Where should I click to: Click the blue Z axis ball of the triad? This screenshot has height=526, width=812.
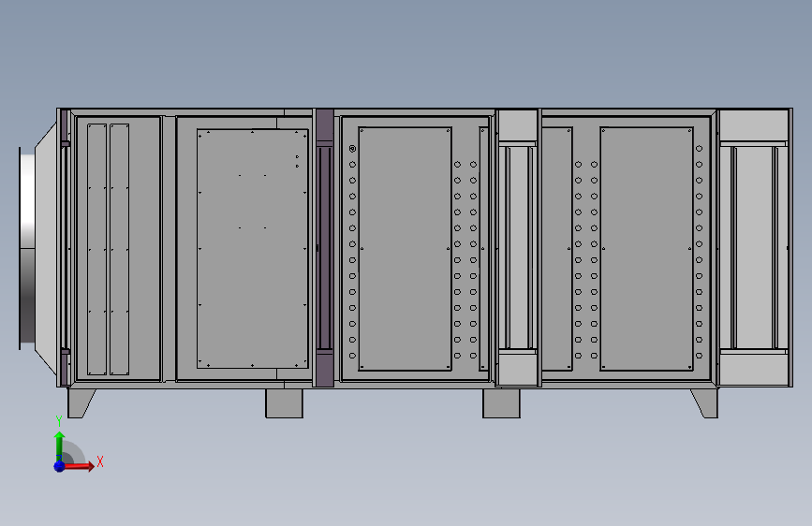tap(60, 466)
